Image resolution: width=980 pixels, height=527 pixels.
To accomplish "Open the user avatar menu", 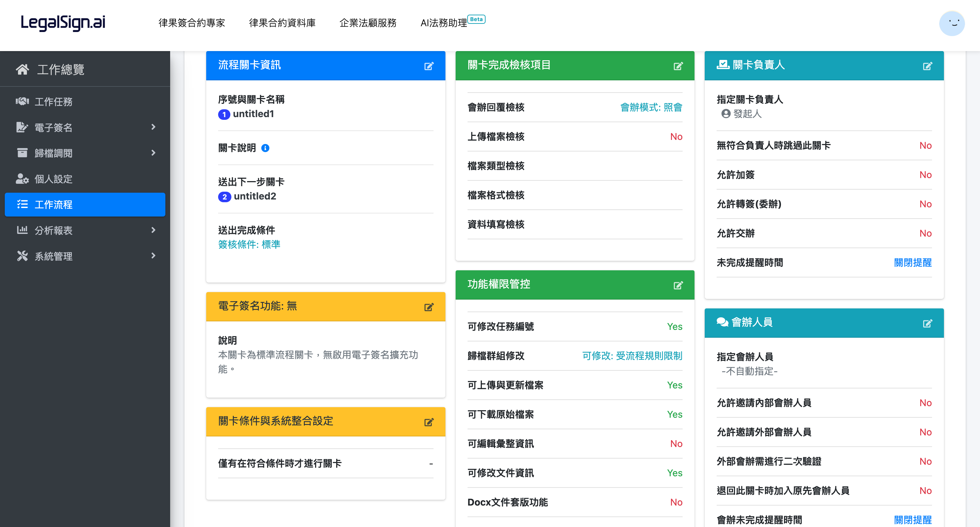I will (951, 23).
